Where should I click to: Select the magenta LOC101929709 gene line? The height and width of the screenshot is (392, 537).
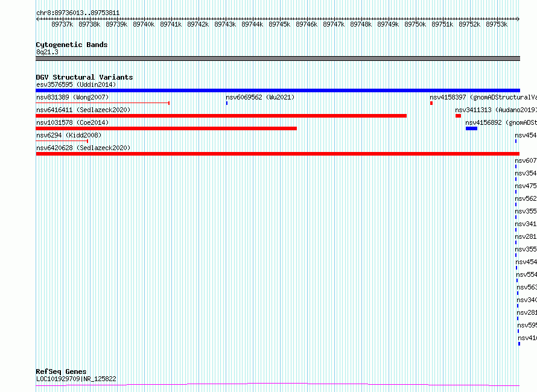pos(278,385)
